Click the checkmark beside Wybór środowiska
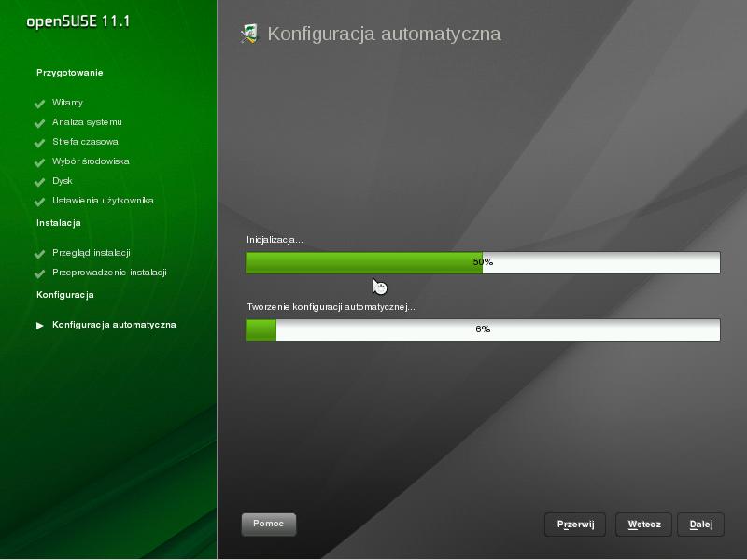 (40, 162)
